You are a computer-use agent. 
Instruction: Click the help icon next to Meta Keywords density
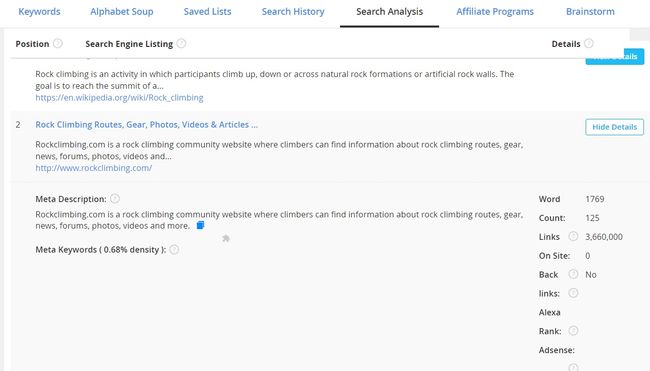pos(174,249)
